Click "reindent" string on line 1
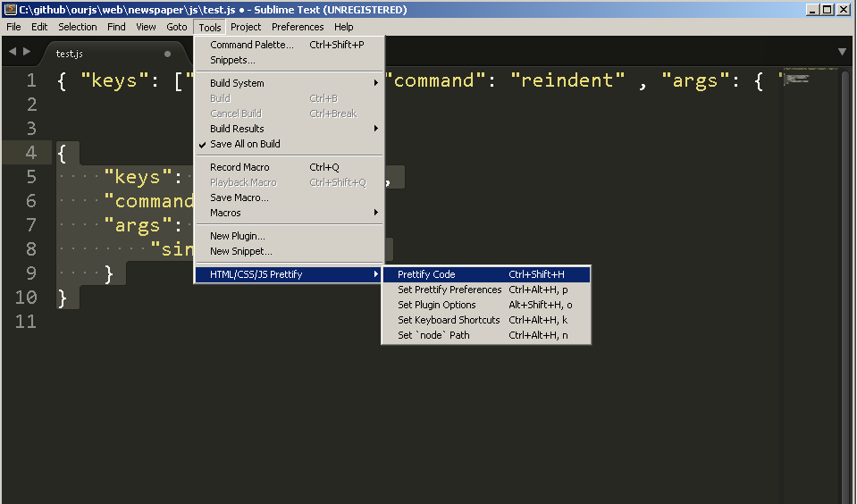 click(567, 80)
